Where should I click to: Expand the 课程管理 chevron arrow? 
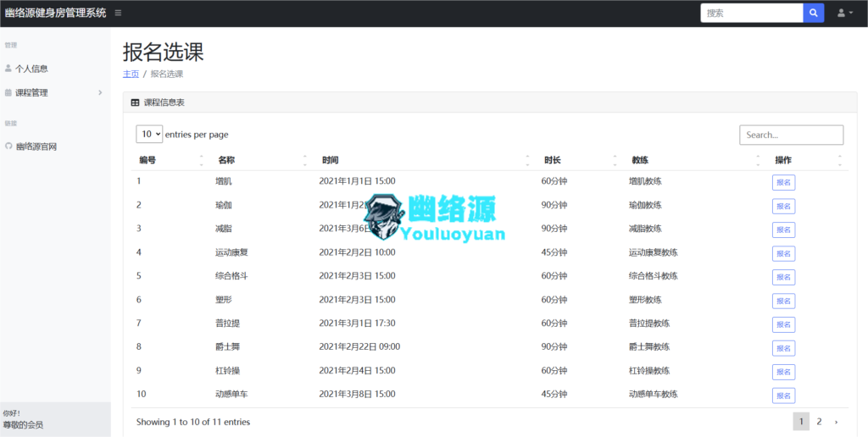coord(100,92)
